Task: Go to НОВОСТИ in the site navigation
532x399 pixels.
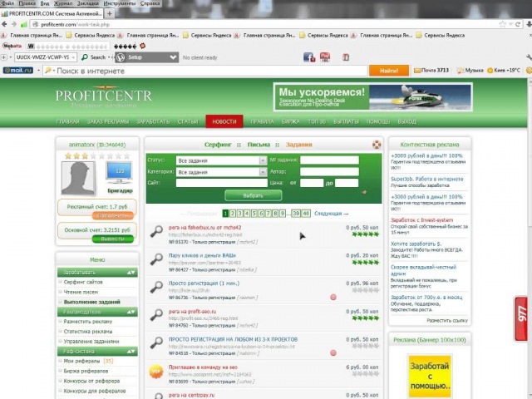Action: click(224, 121)
